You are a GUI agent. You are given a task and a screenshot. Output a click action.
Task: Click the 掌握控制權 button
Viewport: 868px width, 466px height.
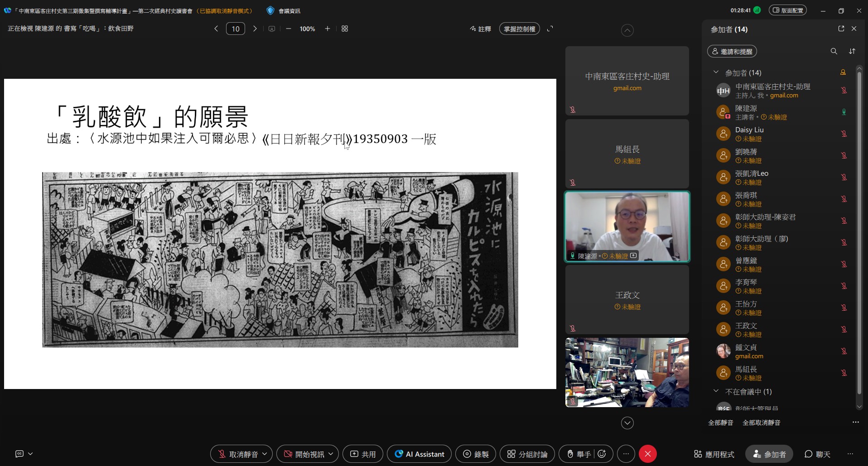pos(519,29)
